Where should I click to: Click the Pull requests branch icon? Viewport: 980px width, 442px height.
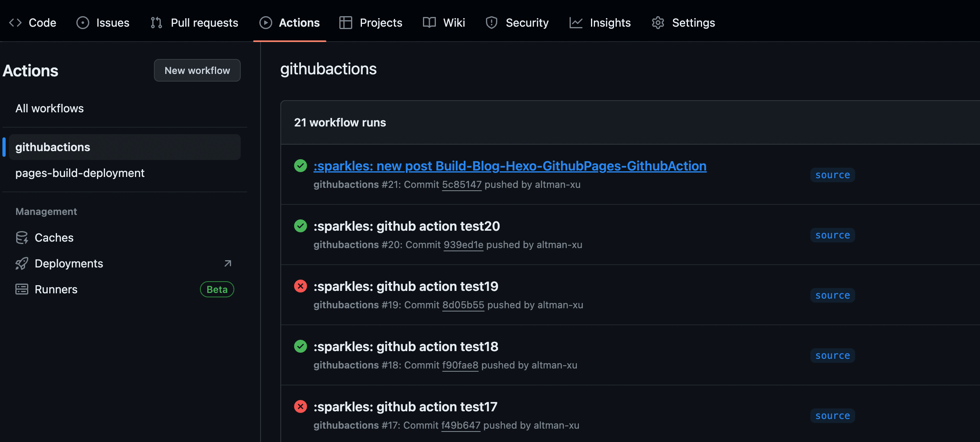(156, 23)
